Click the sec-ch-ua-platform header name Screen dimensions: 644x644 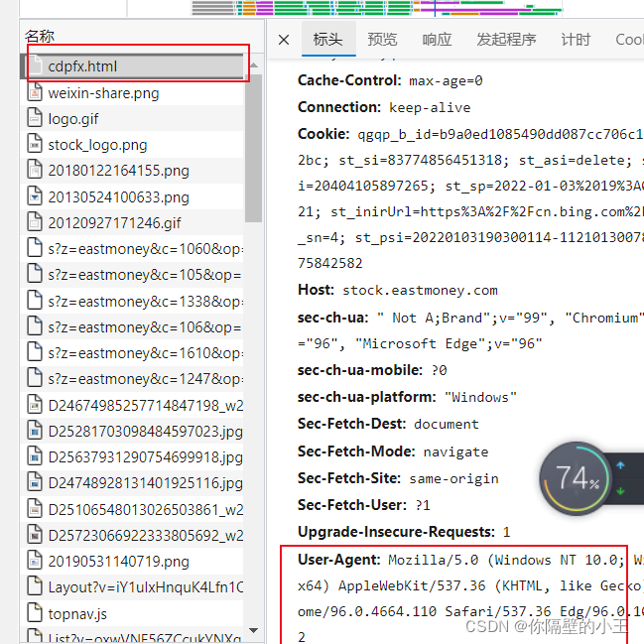tap(367, 397)
